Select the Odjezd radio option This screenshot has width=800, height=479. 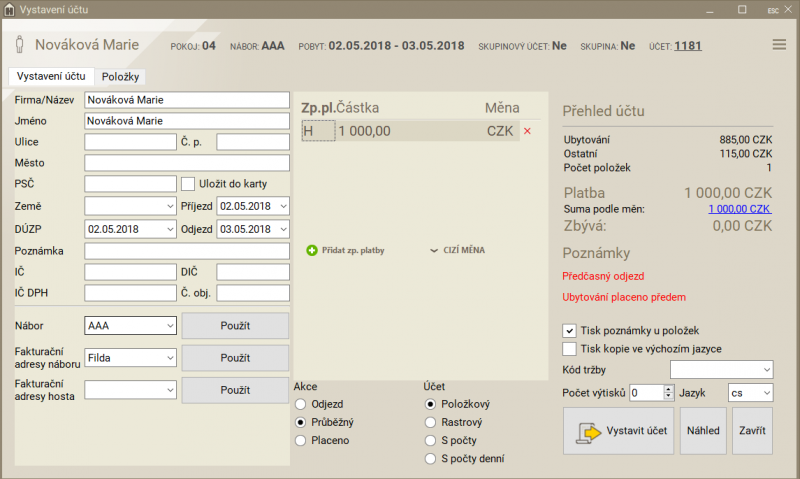(300, 404)
